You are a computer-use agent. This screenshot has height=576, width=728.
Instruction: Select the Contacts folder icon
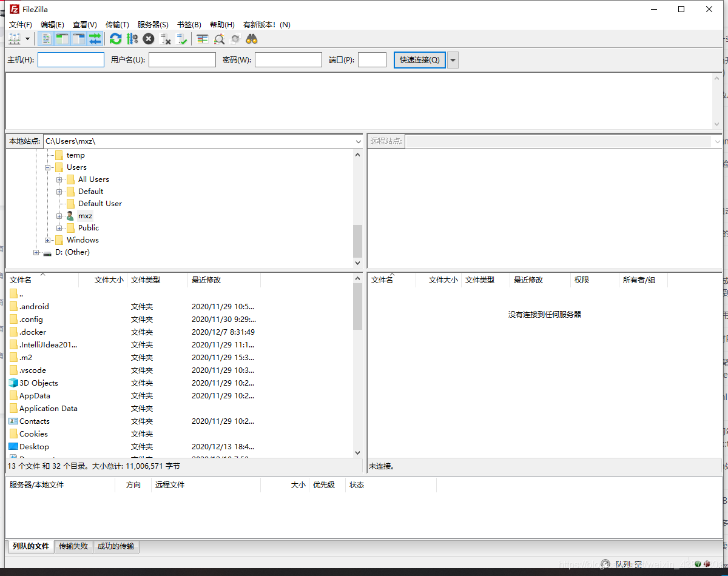click(13, 421)
